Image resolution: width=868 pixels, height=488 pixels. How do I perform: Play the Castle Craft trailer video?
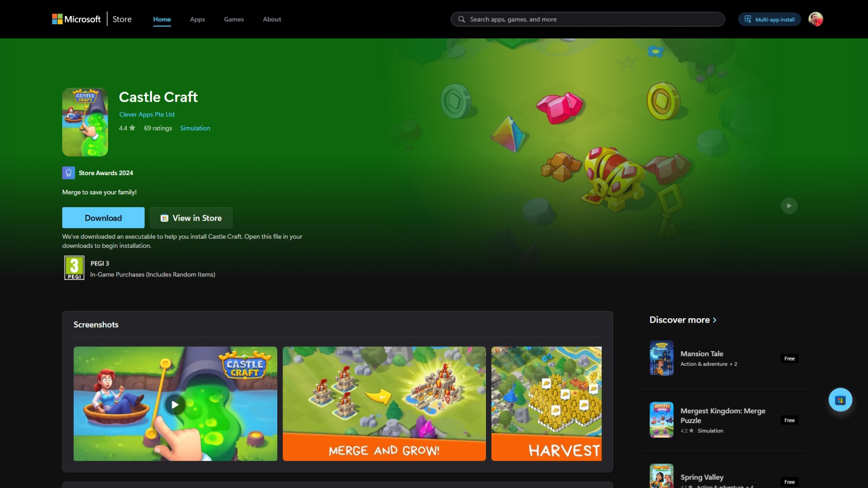pyautogui.click(x=174, y=404)
